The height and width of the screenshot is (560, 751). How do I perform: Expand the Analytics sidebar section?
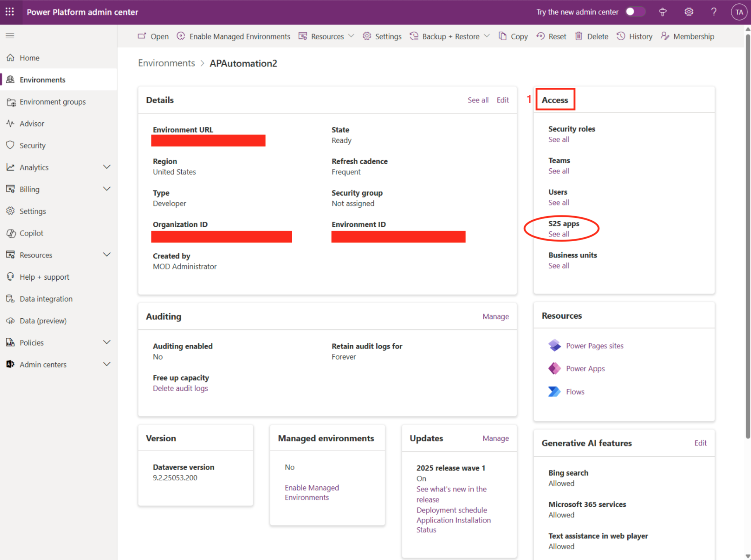[106, 167]
